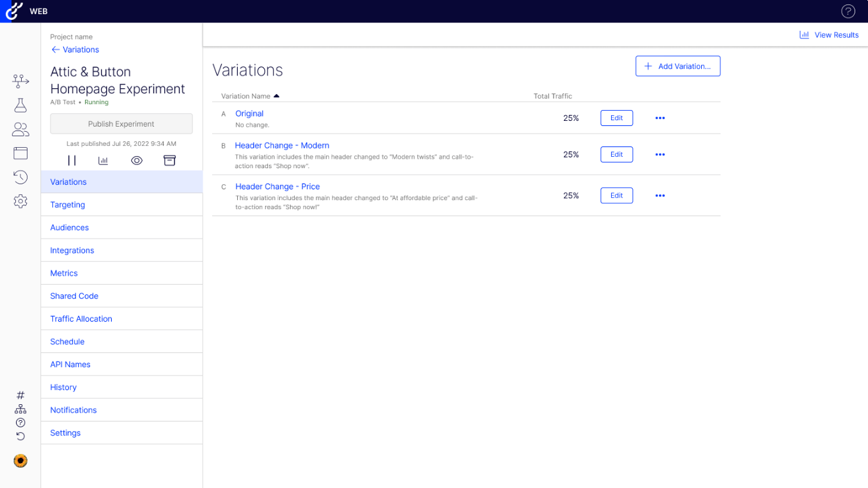Open the Header Change - Price variation
Image resolution: width=868 pixels, height=488 pixels.
click(x=277, y=186)
